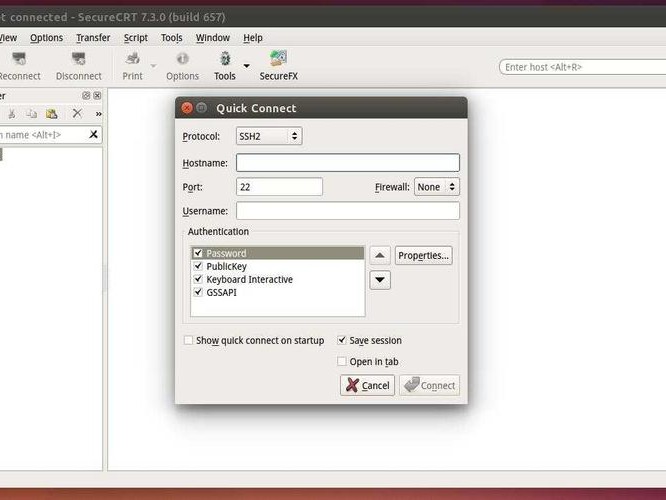Click the Properties... button
The width and height of the screenshot is (666, 500).
point(423,255)
